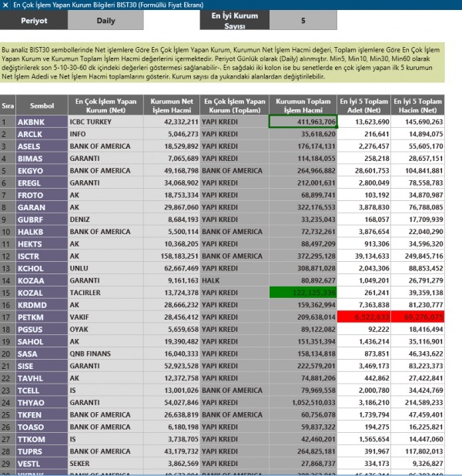Select the SAHOL symbol cell

point(42,341)
